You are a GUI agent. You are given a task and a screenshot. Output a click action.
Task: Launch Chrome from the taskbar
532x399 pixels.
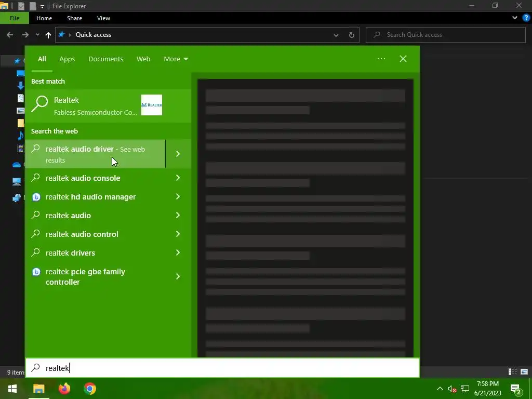90,389
